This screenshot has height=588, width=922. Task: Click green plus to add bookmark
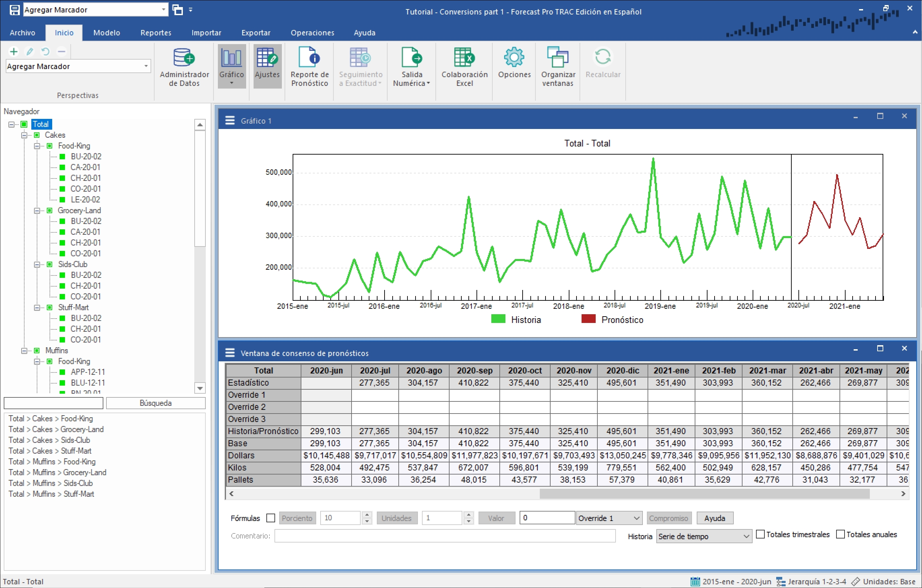coord(14,51)
